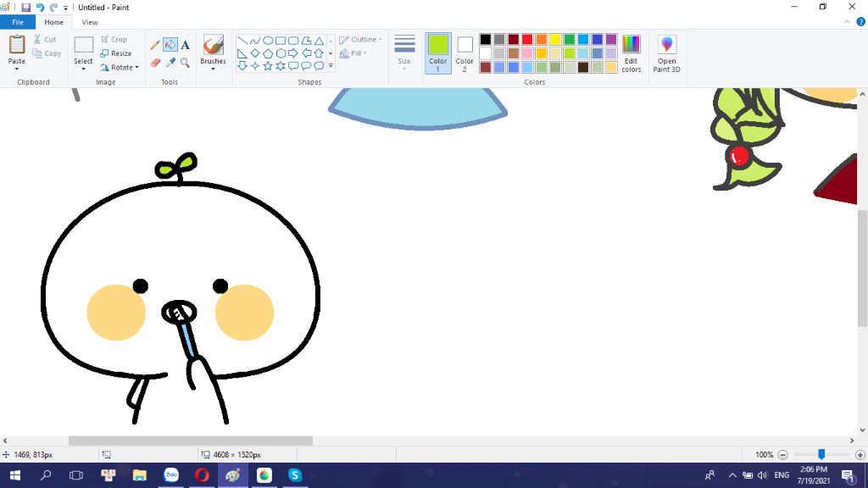The image size is (868, 488).
Task: Click the Paste clipboard button
Action: pyautogui.click(x=17, y=46)
